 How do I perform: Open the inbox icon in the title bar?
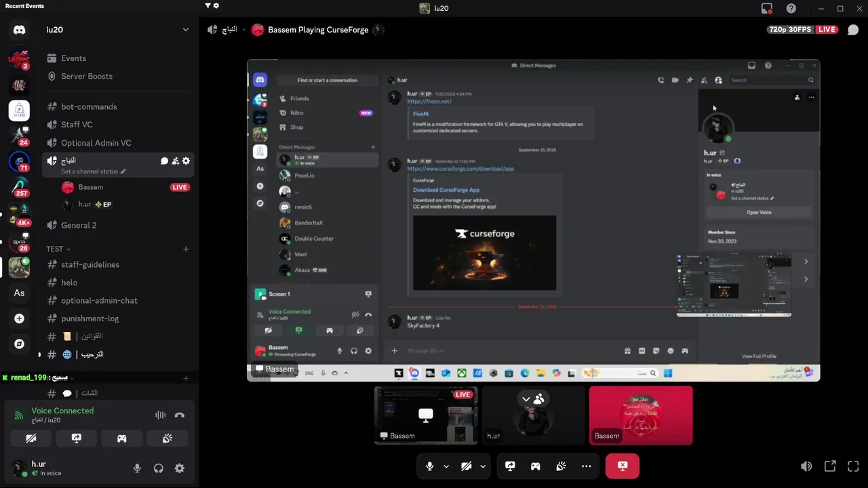767,8
